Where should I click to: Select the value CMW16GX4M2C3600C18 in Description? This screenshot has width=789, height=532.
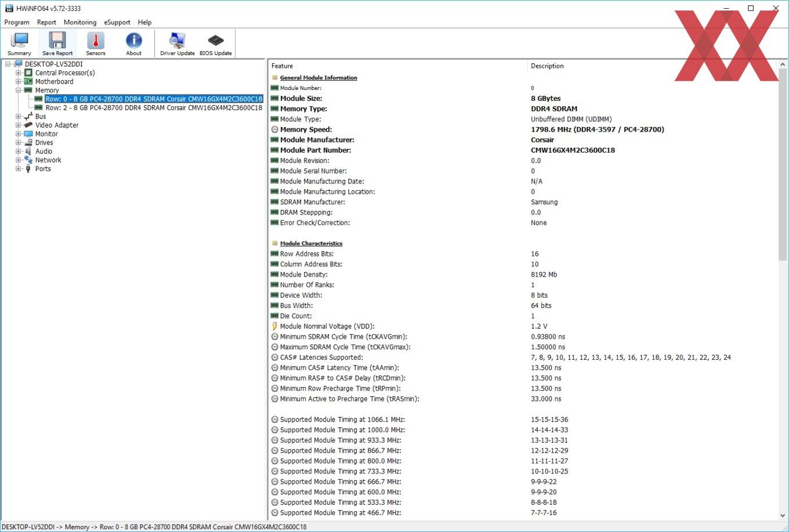tap(573, 150)
